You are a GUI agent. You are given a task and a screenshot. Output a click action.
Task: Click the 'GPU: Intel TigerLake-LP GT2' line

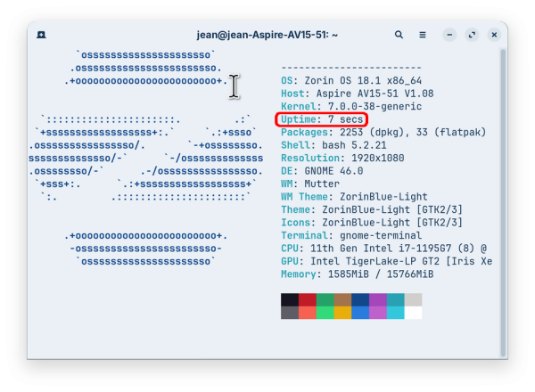point(387,261)
